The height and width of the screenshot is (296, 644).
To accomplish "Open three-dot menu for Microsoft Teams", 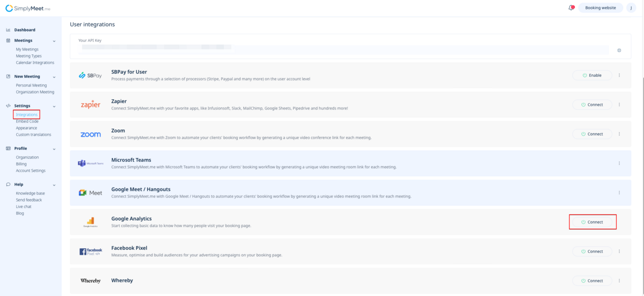I will pos(619,163).
